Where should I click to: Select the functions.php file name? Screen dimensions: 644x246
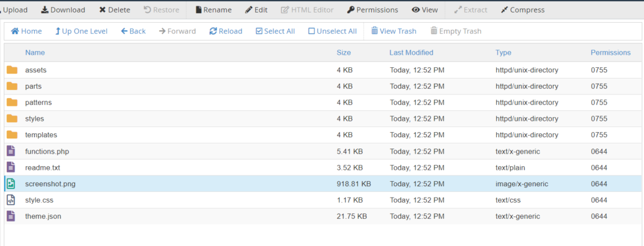pos(47,152)
